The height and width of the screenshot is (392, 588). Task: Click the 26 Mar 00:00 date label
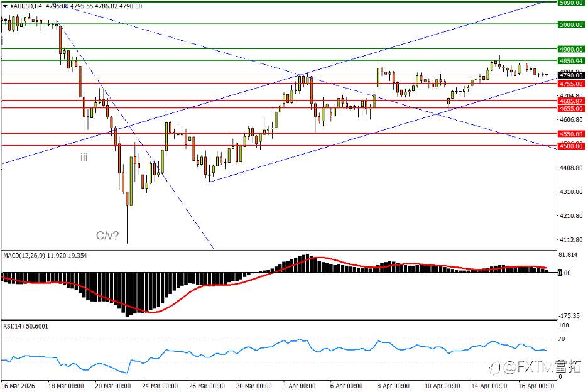207,386
